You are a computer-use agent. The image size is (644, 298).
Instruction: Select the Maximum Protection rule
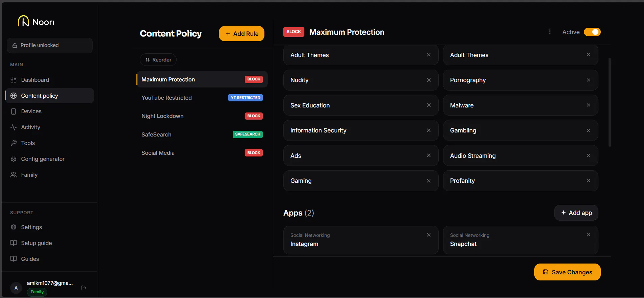[202, 79]
